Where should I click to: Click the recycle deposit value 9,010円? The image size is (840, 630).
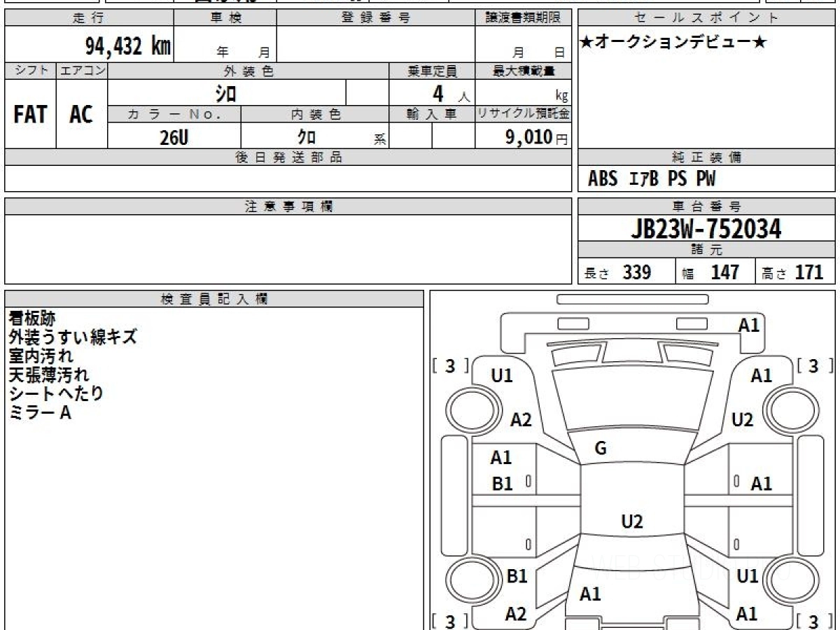pos(536,137)
